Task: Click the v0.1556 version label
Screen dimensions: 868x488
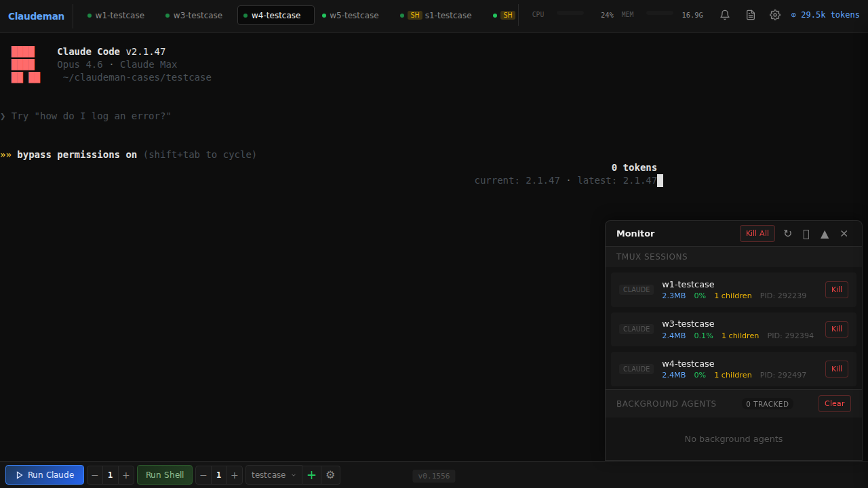Action: click(434, 476)
